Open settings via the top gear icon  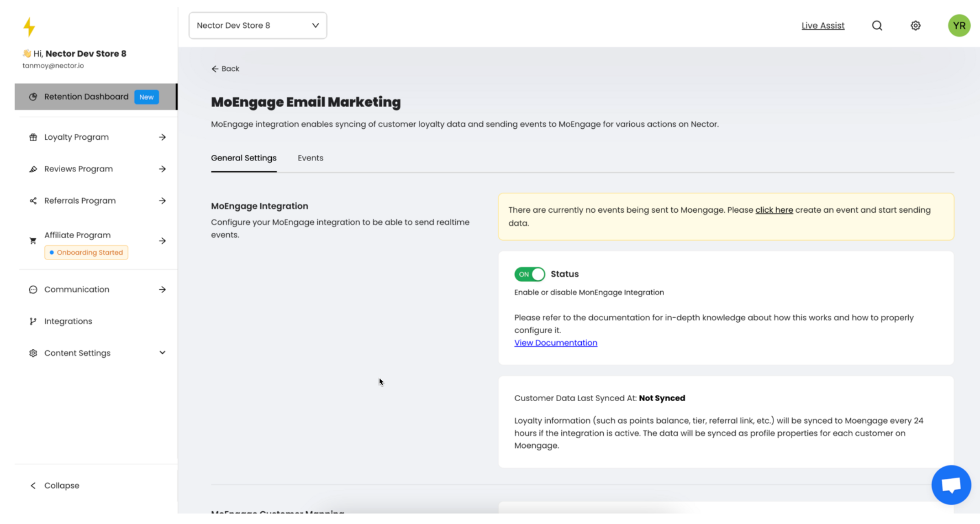[915, 26]
